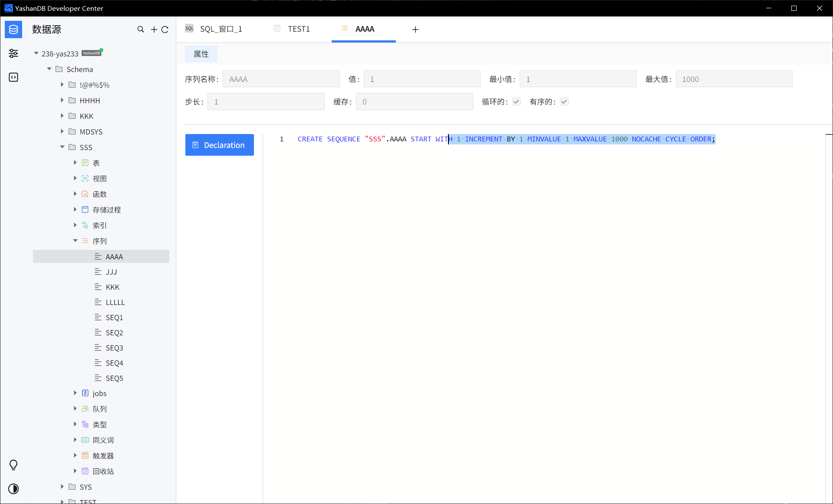
Task: Click the CREATE keyword in the editor
Action: tap(310, 139)
